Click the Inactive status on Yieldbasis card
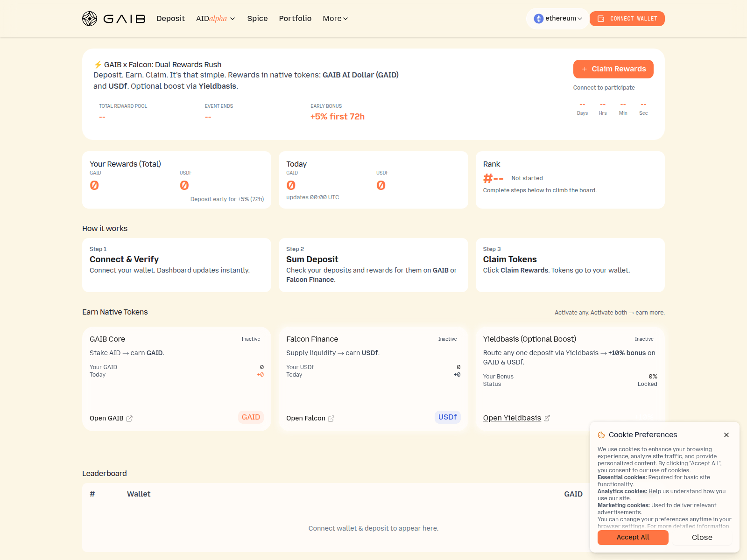 click(644, 339)
